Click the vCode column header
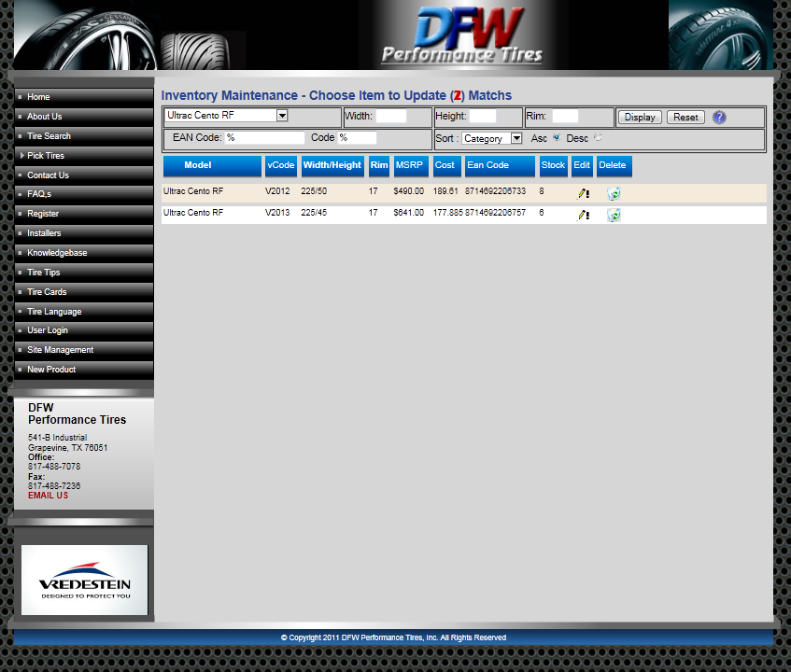This screenshot has width=791, height=672. pos(281,166)
